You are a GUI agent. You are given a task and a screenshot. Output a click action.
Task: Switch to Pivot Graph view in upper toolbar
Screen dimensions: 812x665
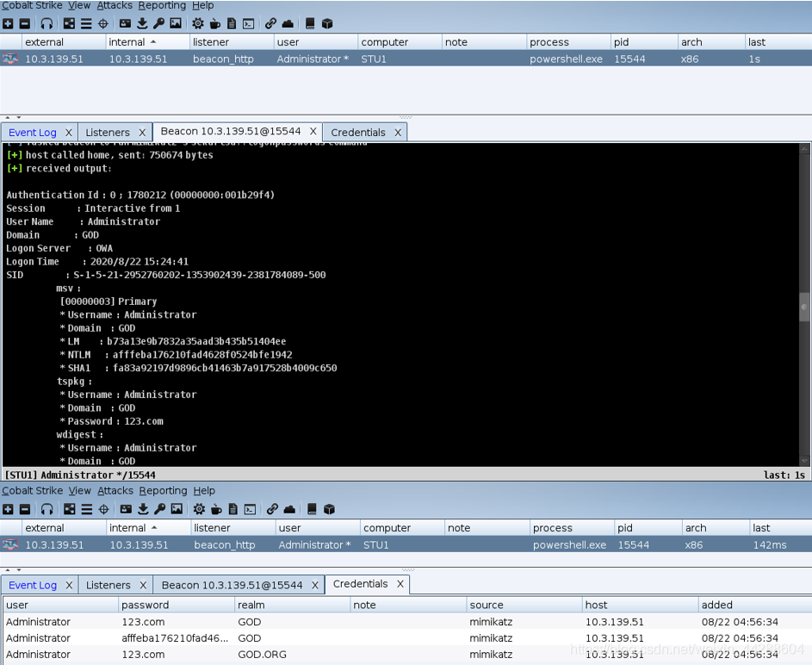(69, 24)
